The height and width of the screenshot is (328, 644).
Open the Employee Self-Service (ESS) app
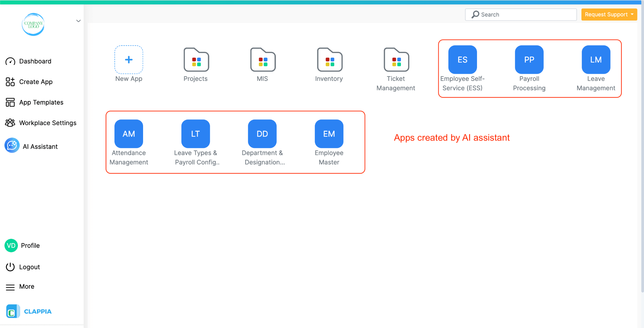(462, 59)
